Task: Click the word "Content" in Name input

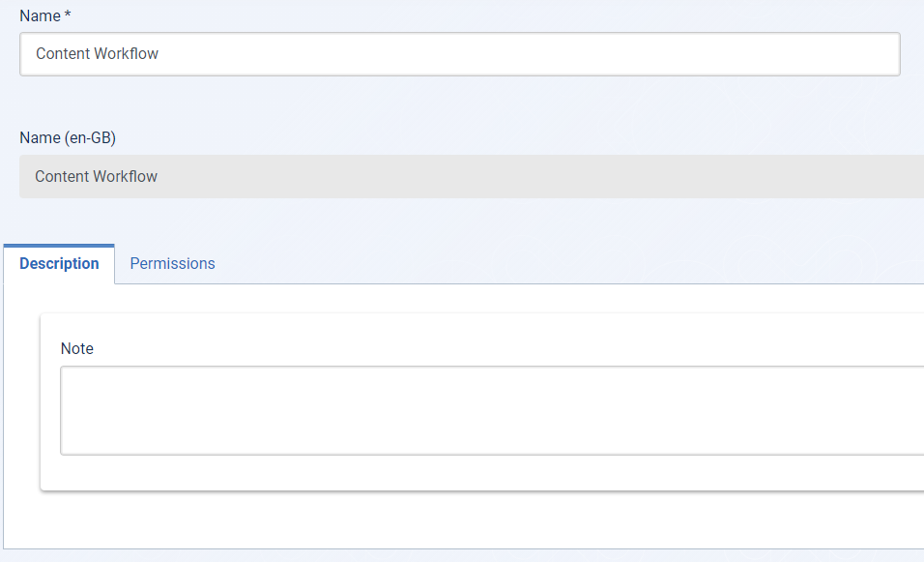Action: (64, 54)
